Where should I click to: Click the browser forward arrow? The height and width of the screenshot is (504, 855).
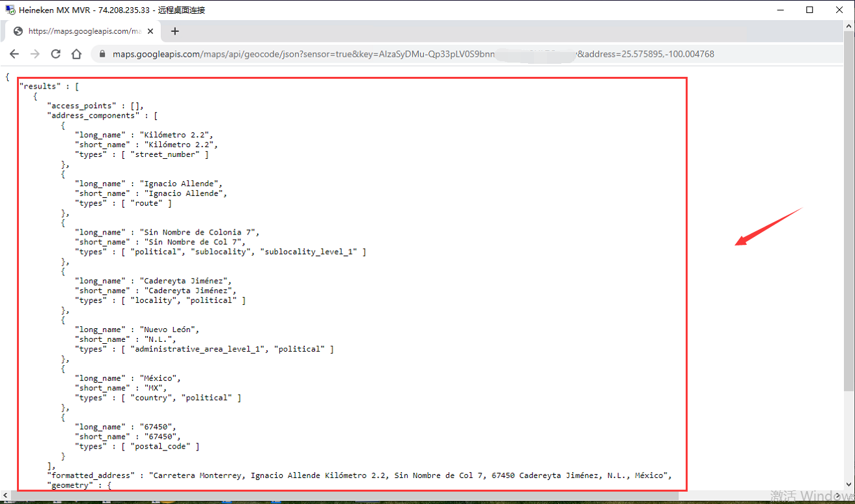[35, 54]
